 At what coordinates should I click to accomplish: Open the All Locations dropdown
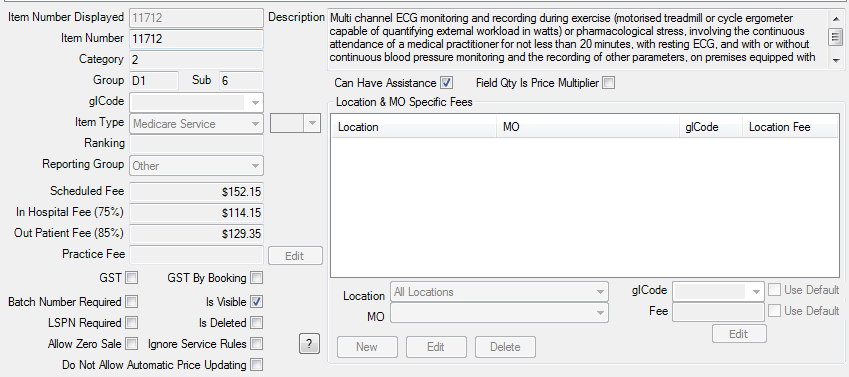499,292
